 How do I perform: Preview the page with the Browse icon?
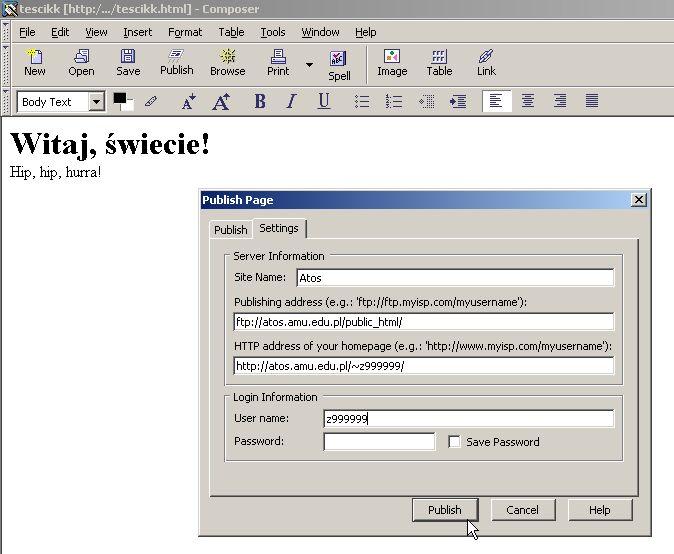click(x=228, y=63)
